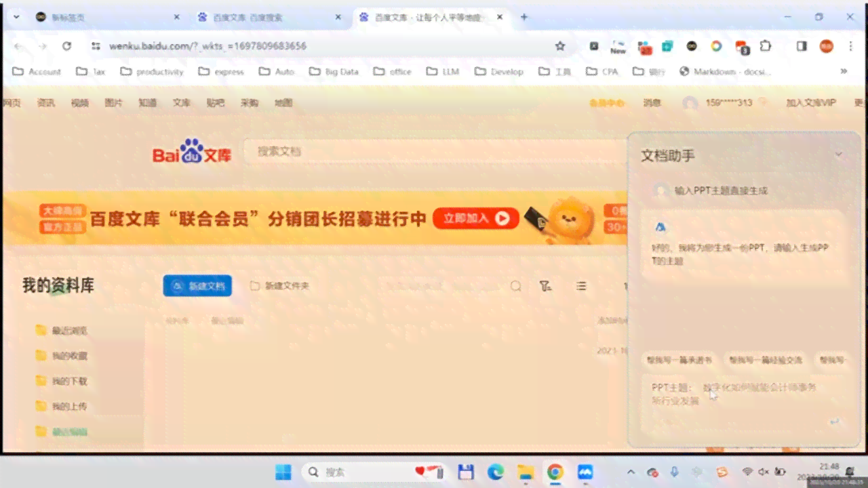Open the Develop bookmarks folder

499,71
